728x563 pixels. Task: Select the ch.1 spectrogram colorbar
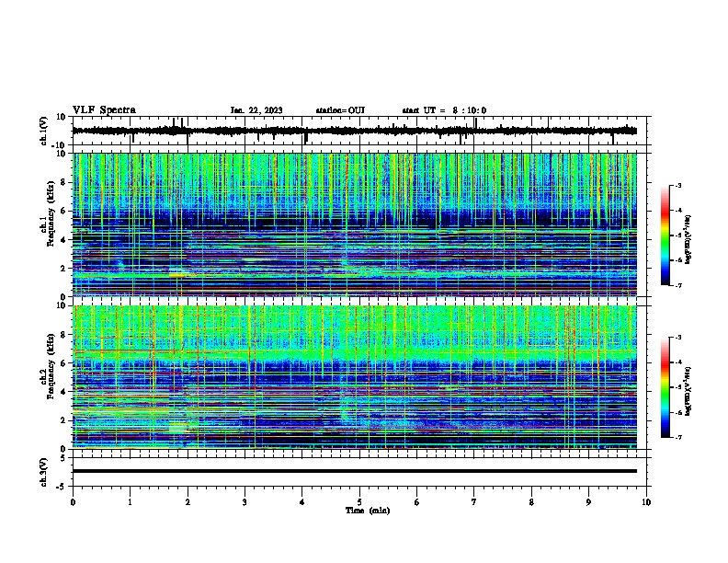(x=665, y=236)
